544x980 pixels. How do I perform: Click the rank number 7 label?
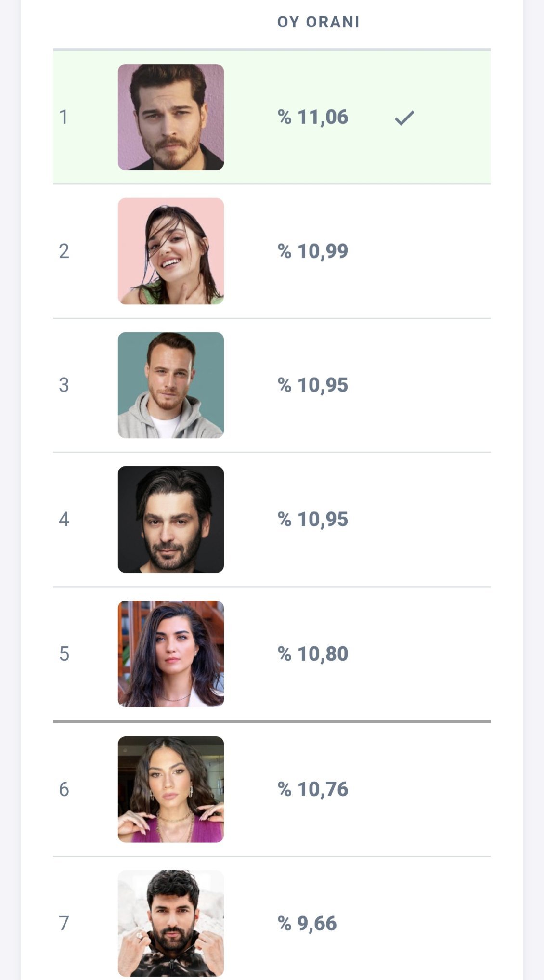[64, 923]
